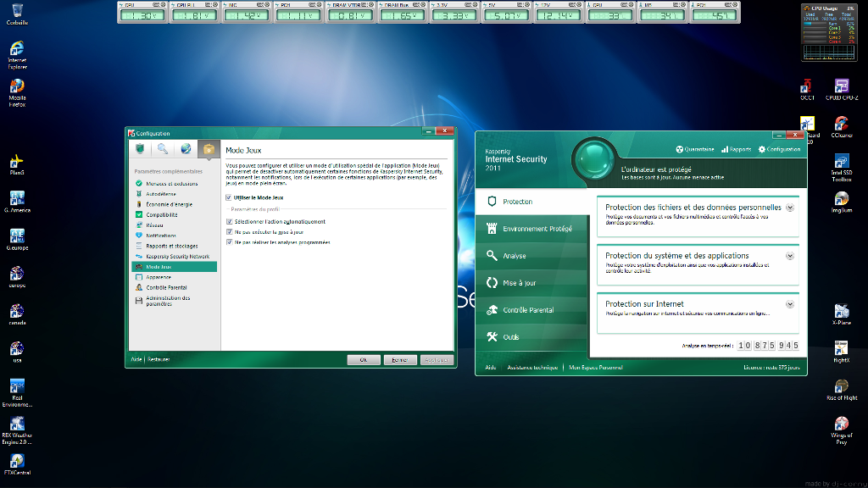This screenshot has width=868, height=488.
Task: Click the Quarantaine radiation icon in Kaspersky
Action: click(679, 149)
